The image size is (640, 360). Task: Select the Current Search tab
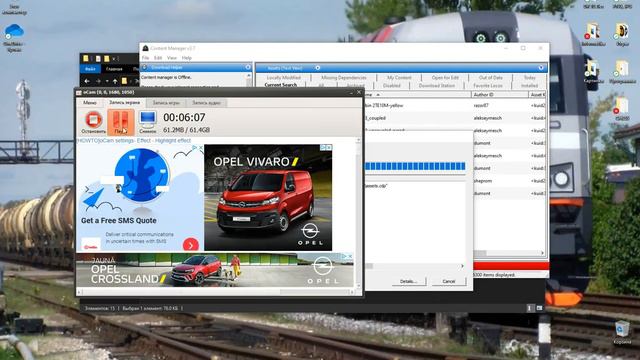coord(280,85)
